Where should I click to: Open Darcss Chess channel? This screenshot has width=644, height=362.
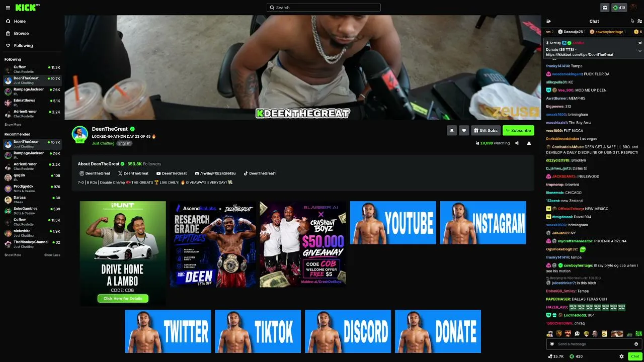[x=32, y=200]
